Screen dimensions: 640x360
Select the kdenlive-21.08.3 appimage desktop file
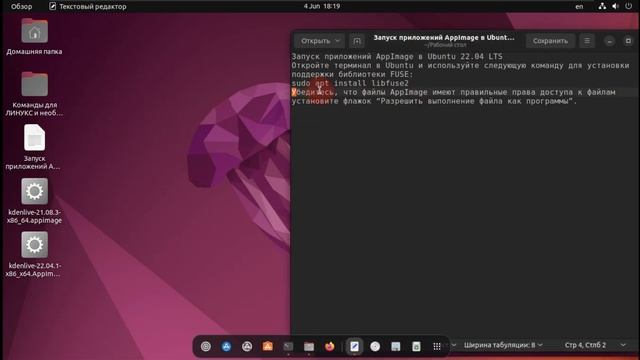(x=34, y=201)
